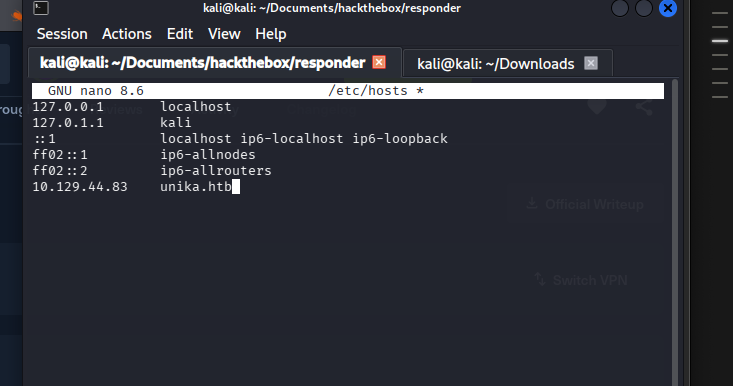The width and height of the screenshot is (733, 386).
Task: Click Official Writeup button in background window
Action: tap(585, 204)
